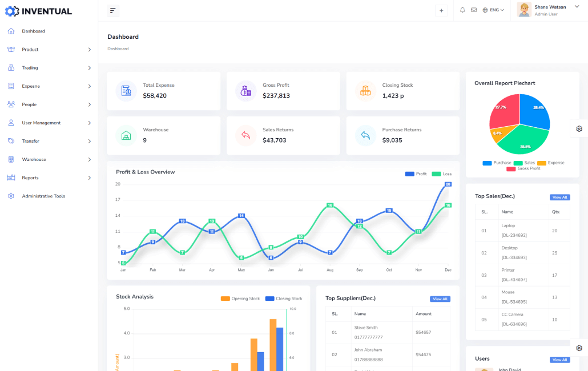Click the Total Expense card icon
588x371 pixels.
click(126, 91)
